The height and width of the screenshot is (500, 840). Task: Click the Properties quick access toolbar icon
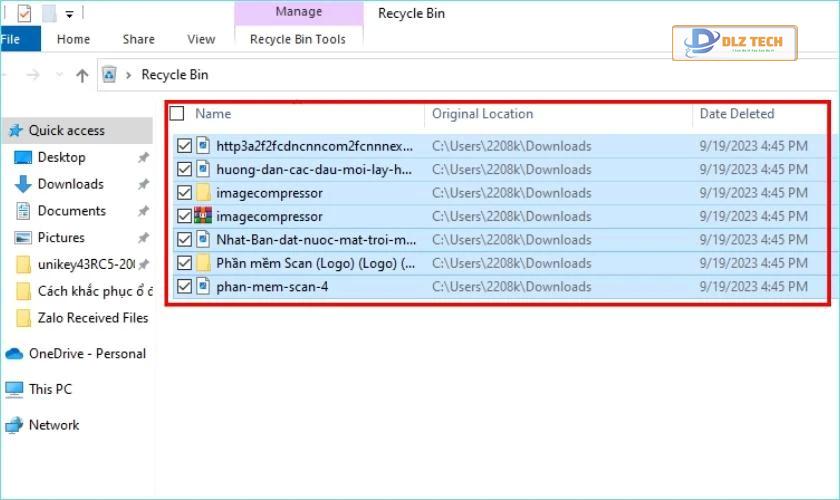(x=24, y=13)
